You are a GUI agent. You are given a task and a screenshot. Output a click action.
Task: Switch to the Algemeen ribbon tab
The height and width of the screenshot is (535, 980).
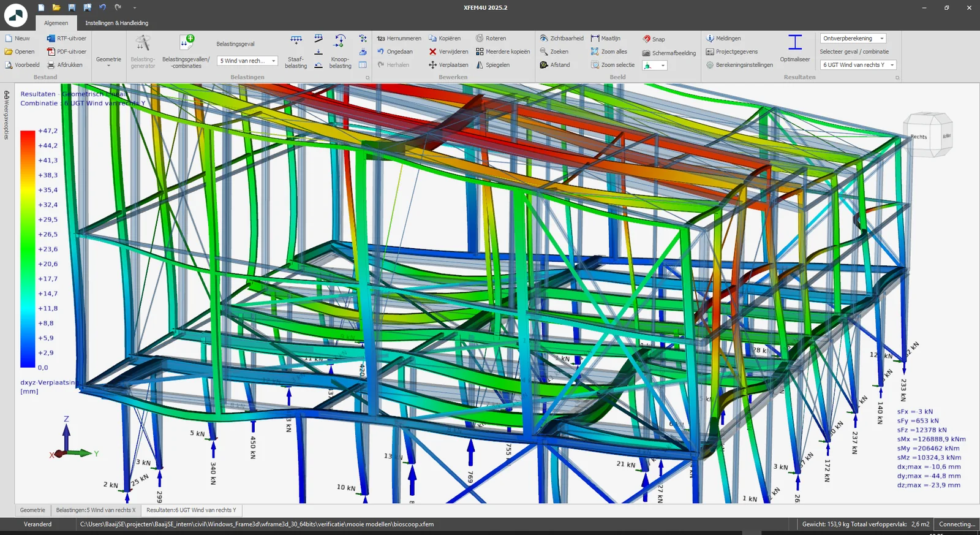tap(56, 23)
